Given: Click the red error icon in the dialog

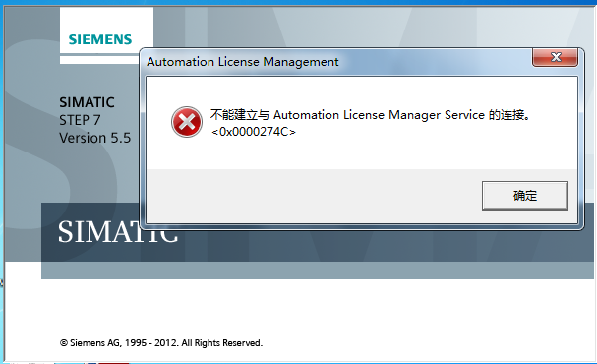Looking at the screenshot, I should pyautogui.click(x=187, y=122).
